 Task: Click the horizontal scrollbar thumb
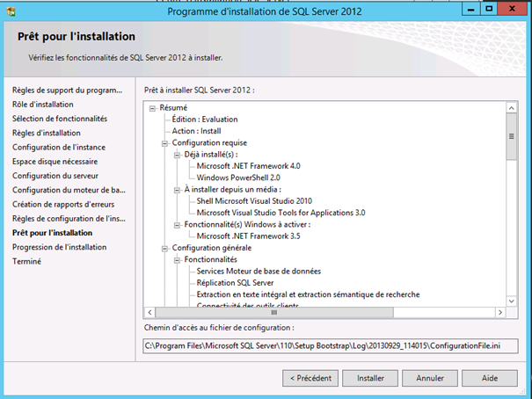click(274, 312)
